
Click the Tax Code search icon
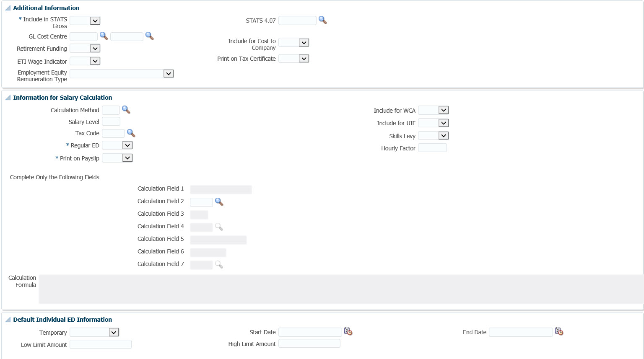click(x=131, y=133)
